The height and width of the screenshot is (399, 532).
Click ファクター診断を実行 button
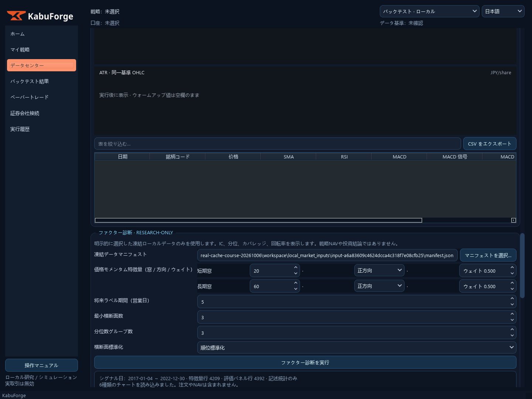[x=305, y=362]
